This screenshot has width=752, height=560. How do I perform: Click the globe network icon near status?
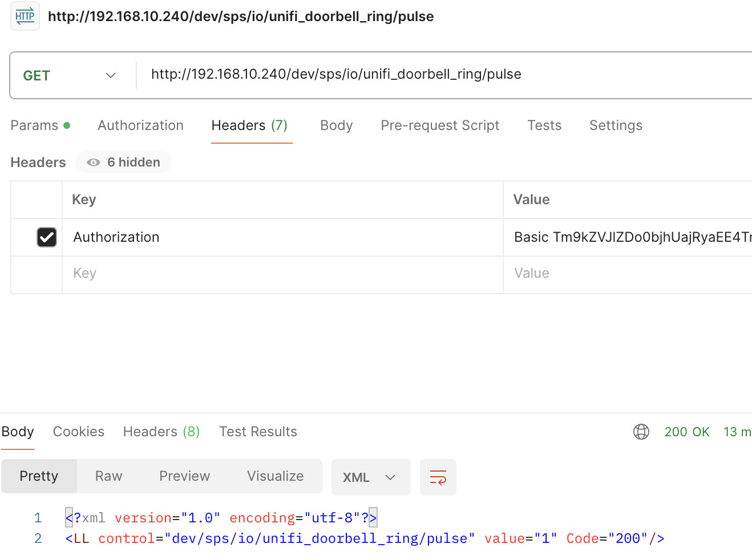point(641,432)
